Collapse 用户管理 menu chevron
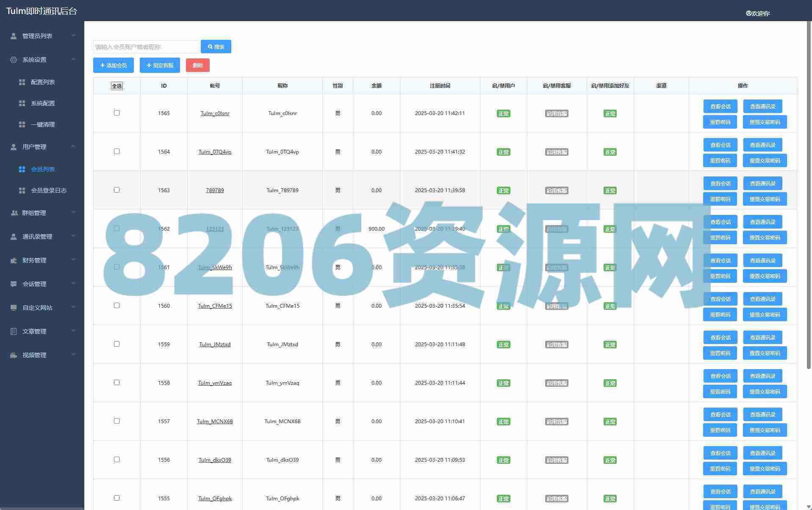 pos(73,146)
